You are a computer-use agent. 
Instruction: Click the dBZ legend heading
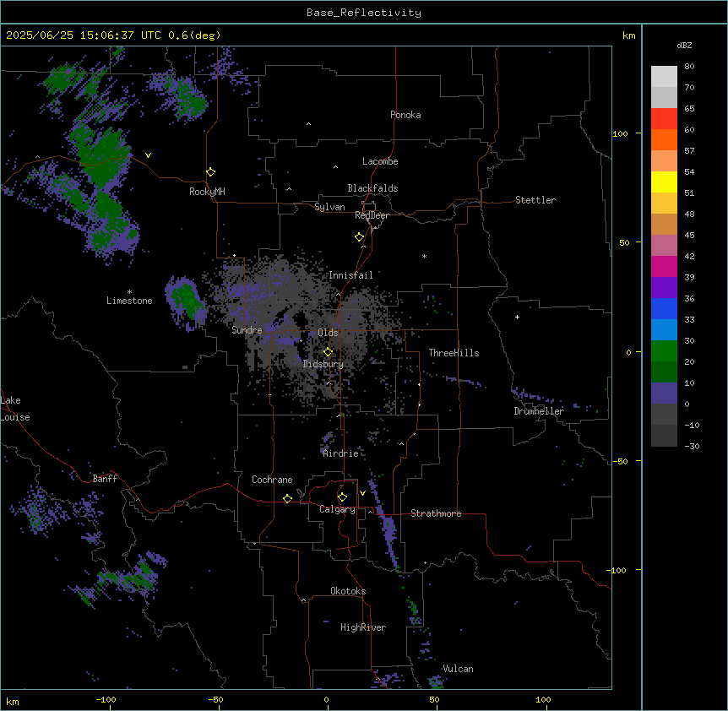684,45
